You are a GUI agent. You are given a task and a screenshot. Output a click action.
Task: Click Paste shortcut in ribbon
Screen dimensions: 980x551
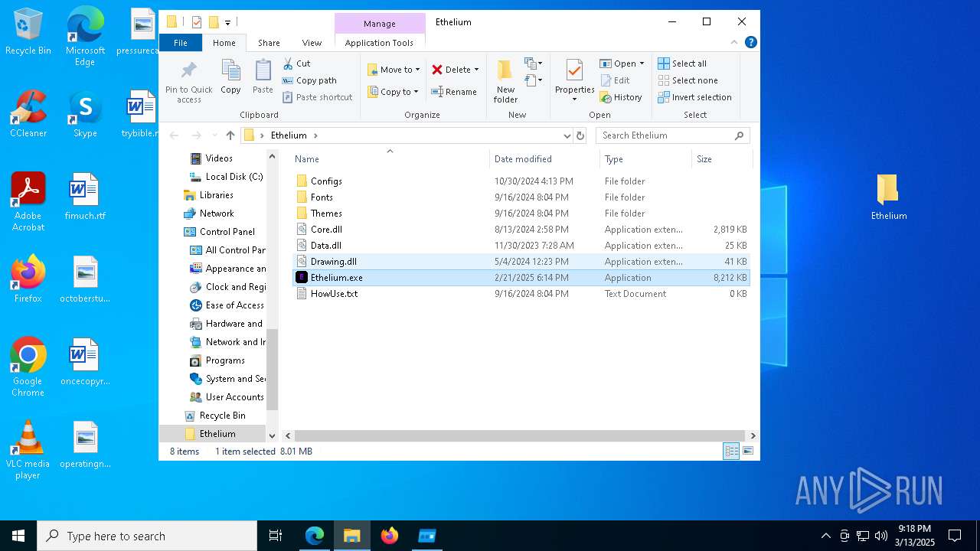click(x=317, y=97)
